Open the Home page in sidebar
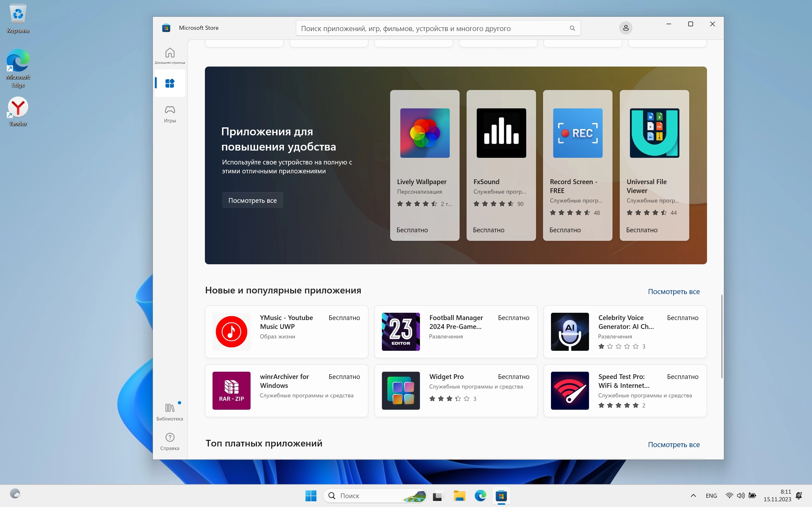Image resolution: width=812 pixels, height=507 pixels. (x=170, y=55)
